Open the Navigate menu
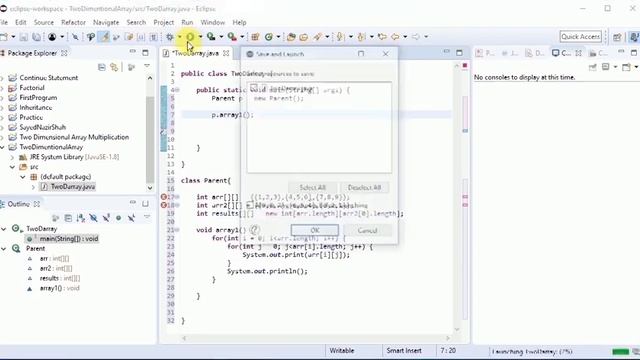This screenshot has height=360, width=640. tap(106, 22)
